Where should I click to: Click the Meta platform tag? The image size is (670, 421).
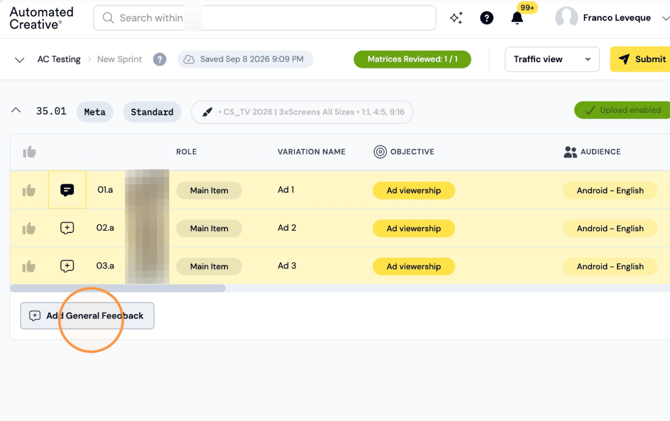pos(95,112)
